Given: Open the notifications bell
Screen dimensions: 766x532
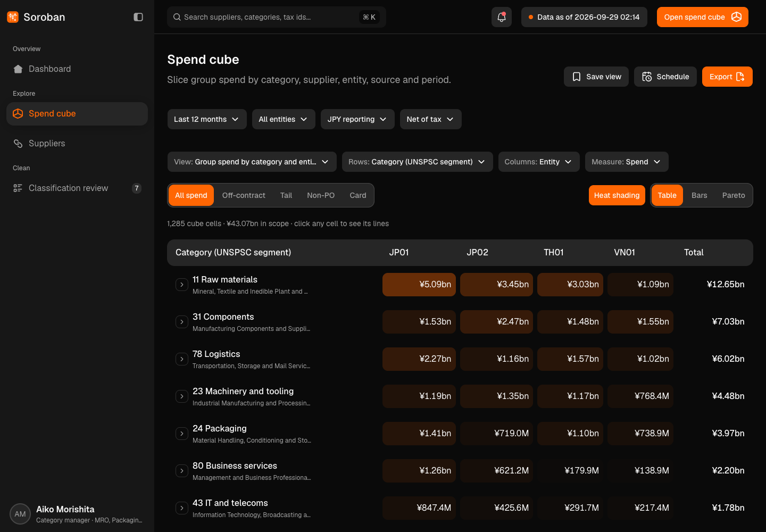Looking at the screenshot, I should click(x=502, y=17).
